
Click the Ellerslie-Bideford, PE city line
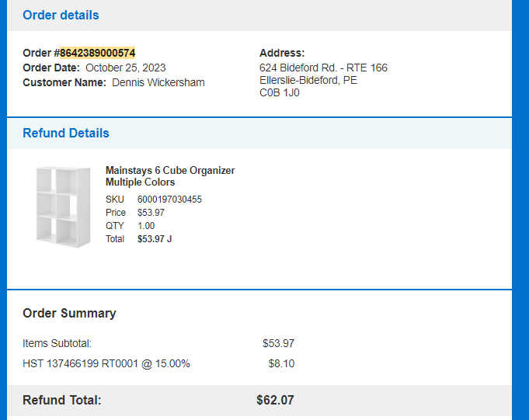click(x=308, y=80)
